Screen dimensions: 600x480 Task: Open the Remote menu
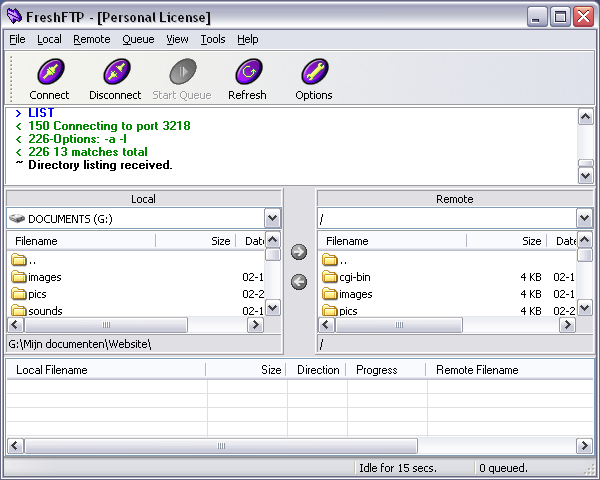(92, 39)
